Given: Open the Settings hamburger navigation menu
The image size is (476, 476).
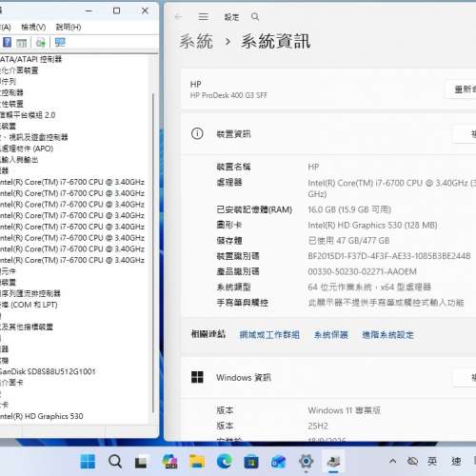Looking at the screenshot, I should (204, 17).
